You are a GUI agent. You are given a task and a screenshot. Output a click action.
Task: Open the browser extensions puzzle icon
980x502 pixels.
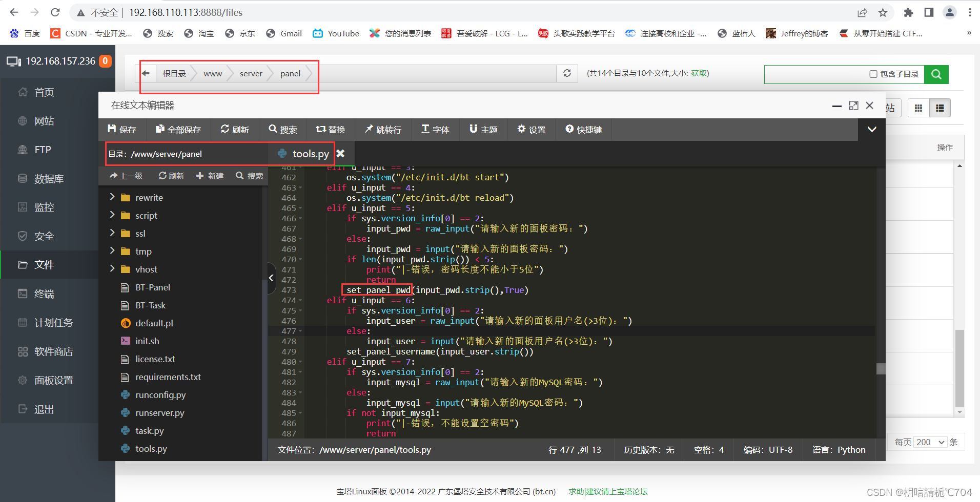pyautogui.click(x=908, y=12)
